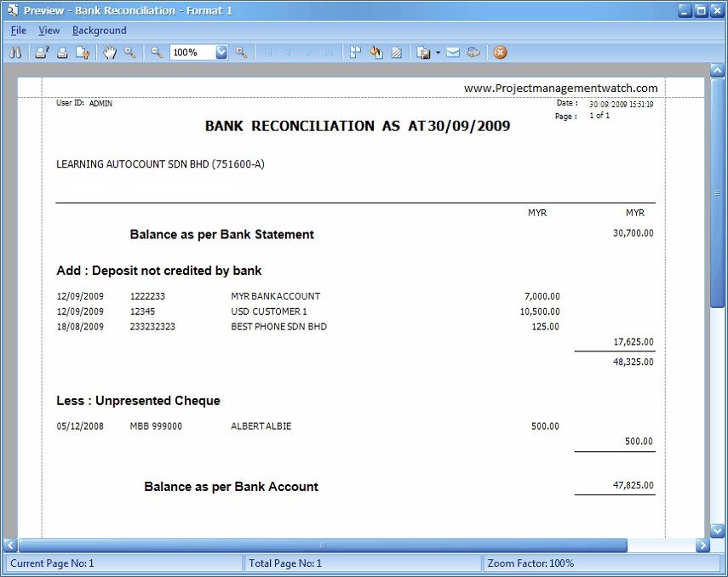Go to the last page arrow
This screenshot has height=577, width=728.
(x=330, y=53)
